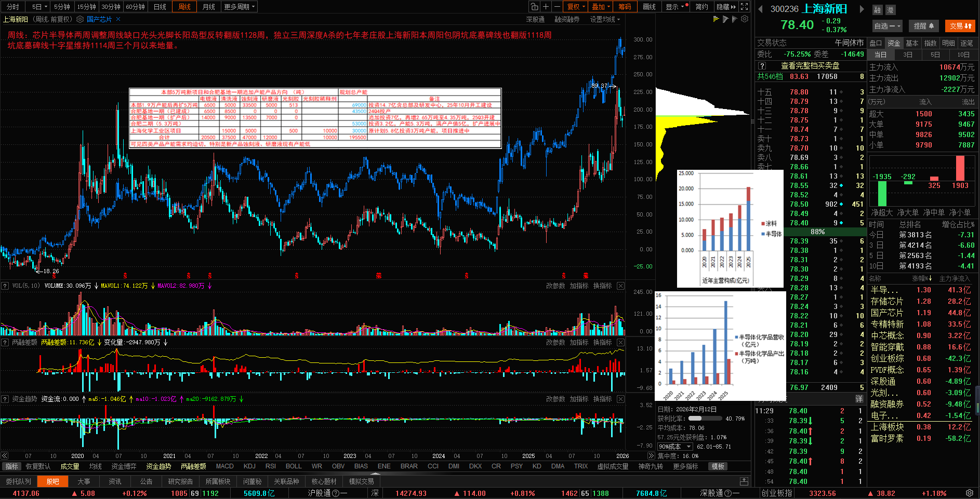Click 查看完整档买卖盘 link
Image resolution: width=980 pixels, height=499 pixels.
(810, 66)
